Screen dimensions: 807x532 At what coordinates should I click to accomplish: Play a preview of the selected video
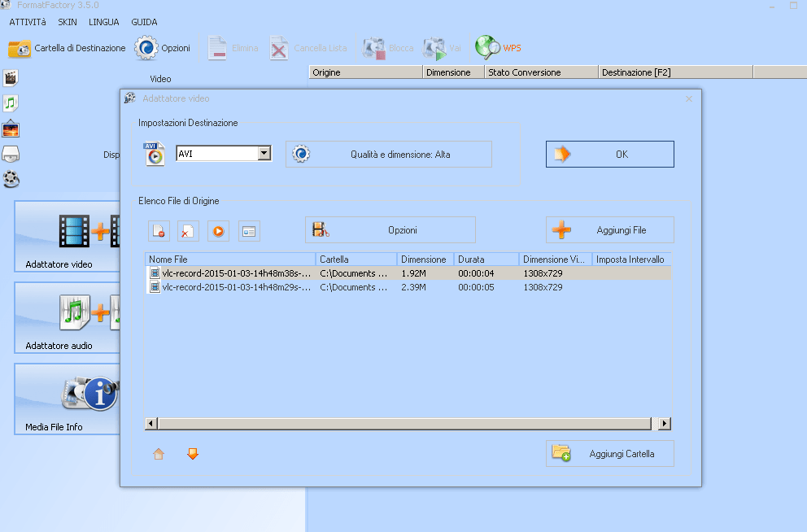(x=217, y=231)
